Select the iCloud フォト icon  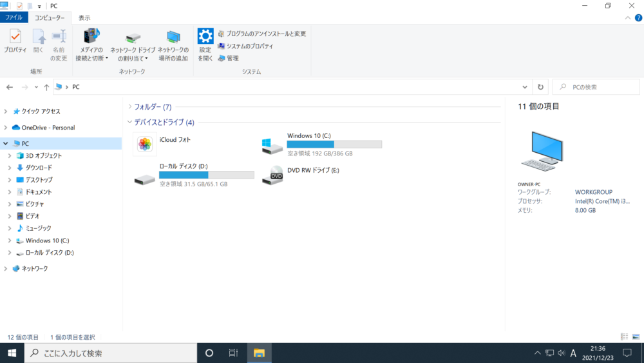144,144
